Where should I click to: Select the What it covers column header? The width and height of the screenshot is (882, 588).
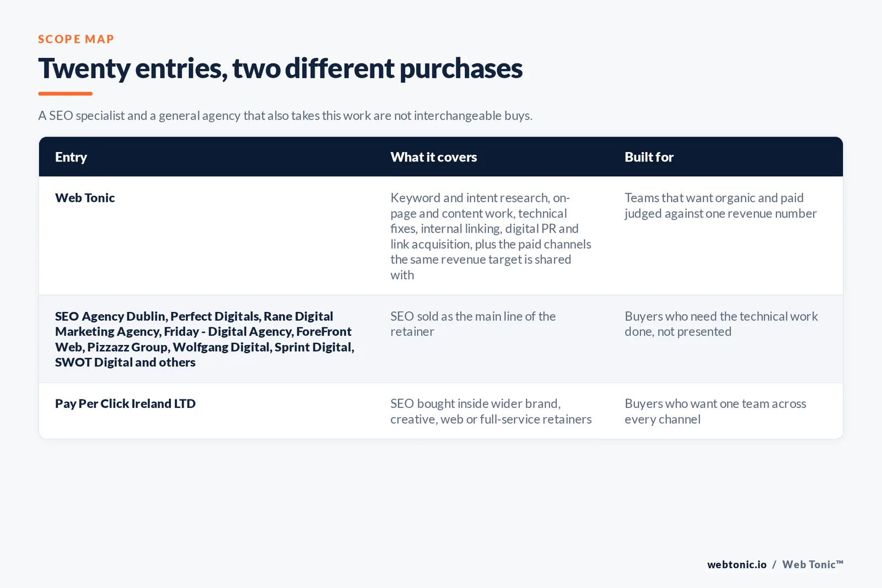point(434,157)
